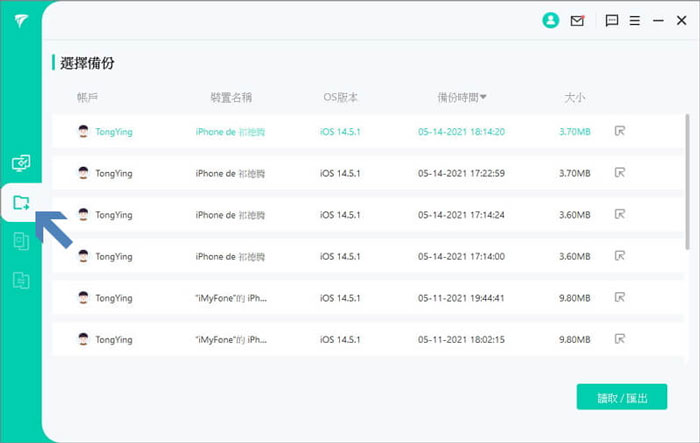
Task: Click the 裝置名稱 column header
Action: (231, 97)
